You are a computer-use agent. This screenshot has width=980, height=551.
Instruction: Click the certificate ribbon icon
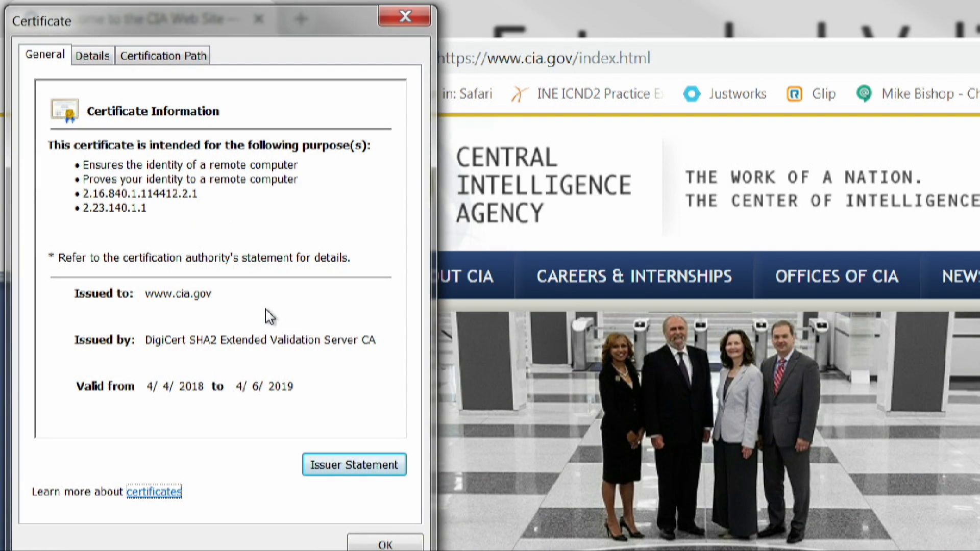tap(65, 111)
